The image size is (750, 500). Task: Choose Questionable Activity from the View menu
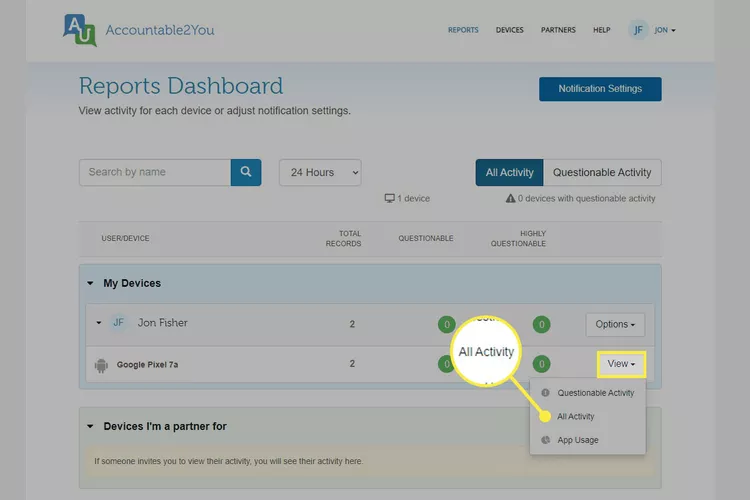(596, 393)
